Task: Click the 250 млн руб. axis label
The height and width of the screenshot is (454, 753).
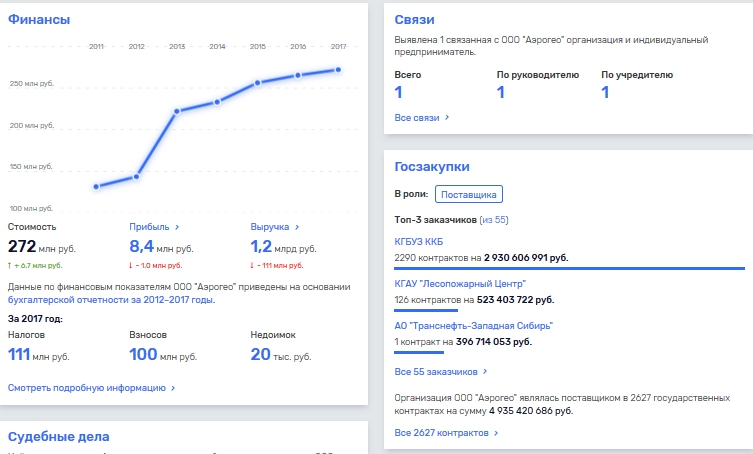Action: (32, 84)
